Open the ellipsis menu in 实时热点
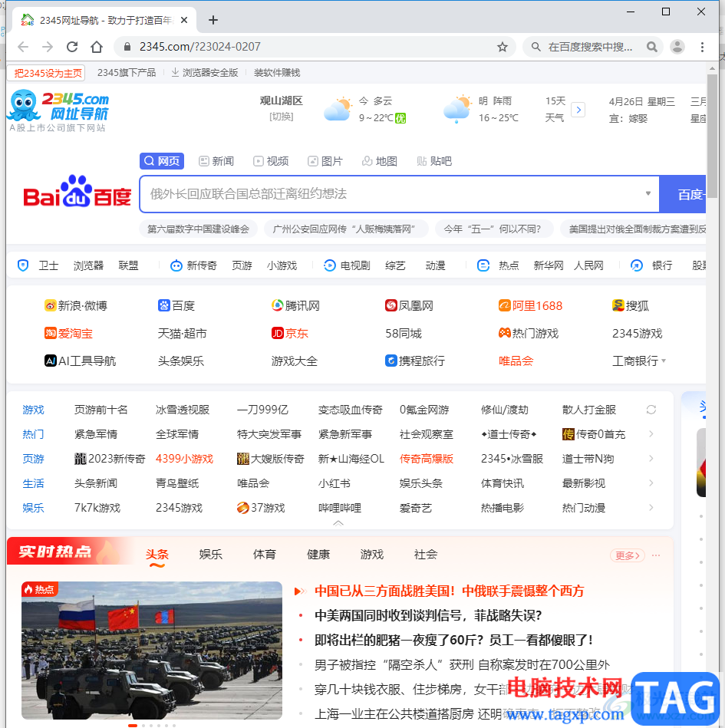Image resolution: width=725 pixels, height=728 pixels. [656, 555]
